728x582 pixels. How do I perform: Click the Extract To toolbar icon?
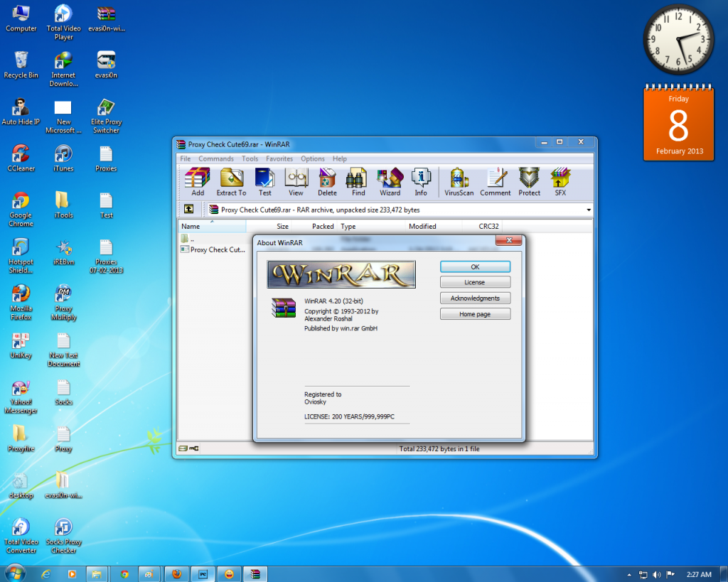pos(231,181)
